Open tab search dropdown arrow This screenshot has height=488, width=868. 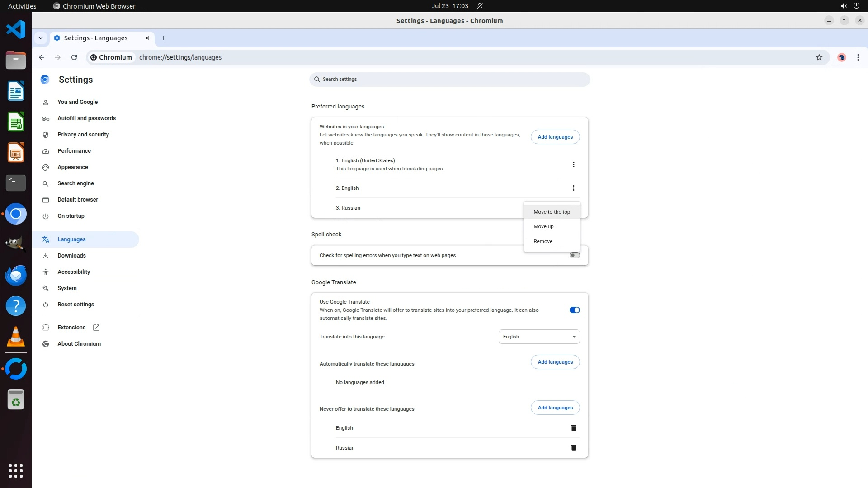coord(41,38)
